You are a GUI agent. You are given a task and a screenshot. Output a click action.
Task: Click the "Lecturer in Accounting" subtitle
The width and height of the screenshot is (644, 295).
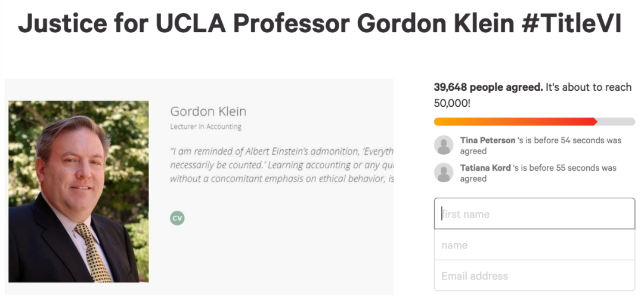coord(206,127)
